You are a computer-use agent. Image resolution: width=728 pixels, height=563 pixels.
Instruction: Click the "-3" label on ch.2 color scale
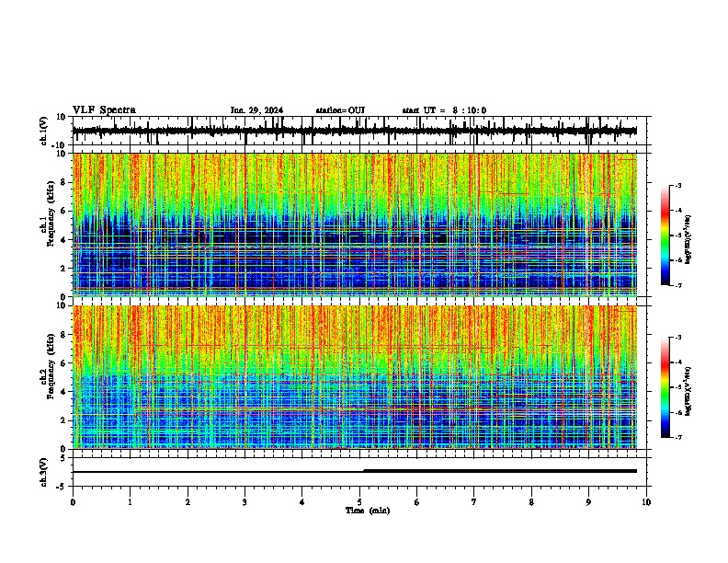click(677, 338)
